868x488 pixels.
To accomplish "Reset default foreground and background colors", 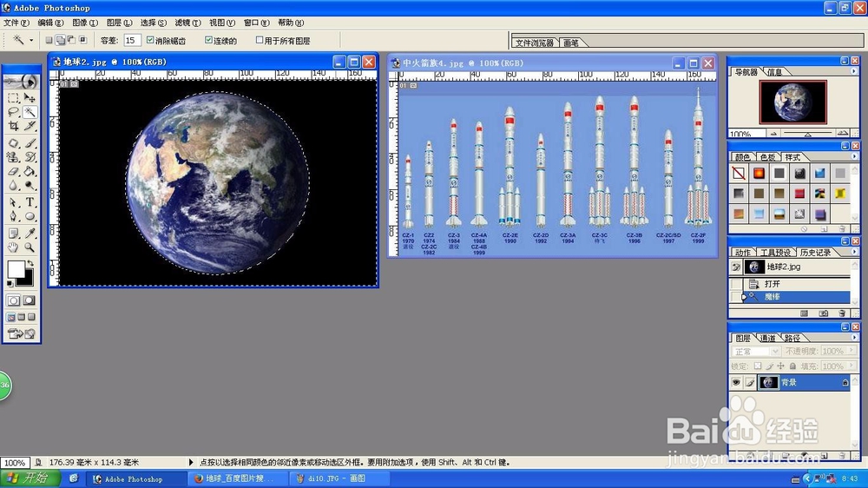I will tap(10, 284).
